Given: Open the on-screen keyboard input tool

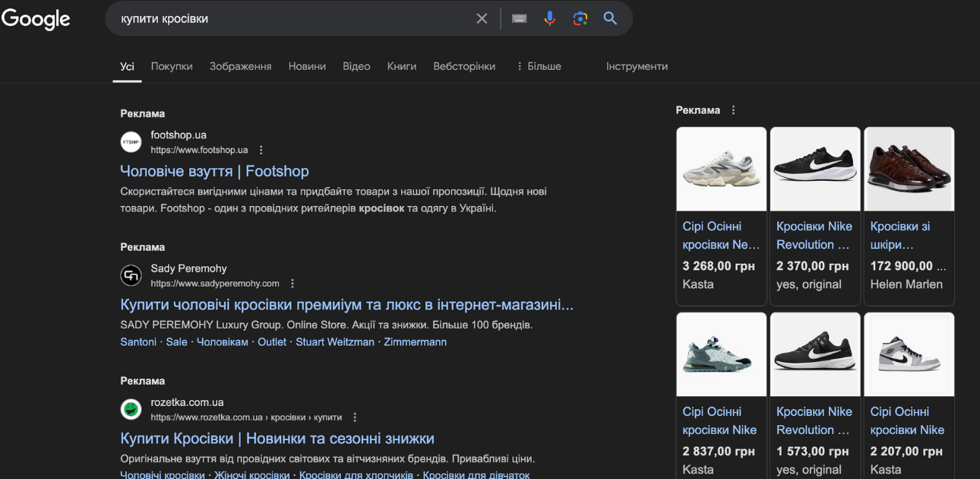Looking at the screenshot, I should pyautogui.click(x=520, y=18).
